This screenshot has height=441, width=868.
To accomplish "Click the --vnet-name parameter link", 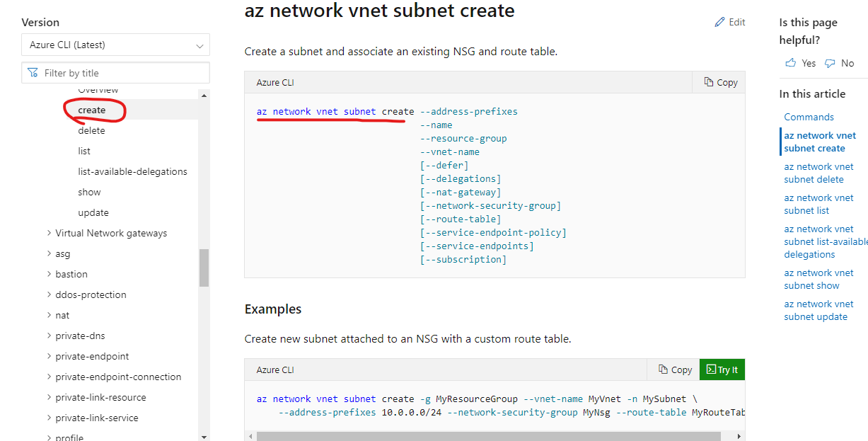I will [x=450, y=151].
